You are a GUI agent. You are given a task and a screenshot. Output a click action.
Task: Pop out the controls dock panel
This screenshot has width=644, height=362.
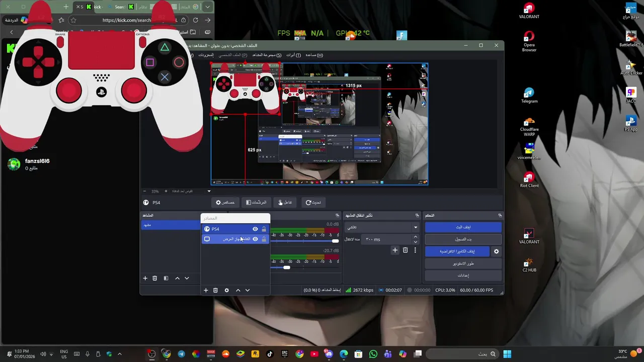pyautogui.click(x=500, y=215)
